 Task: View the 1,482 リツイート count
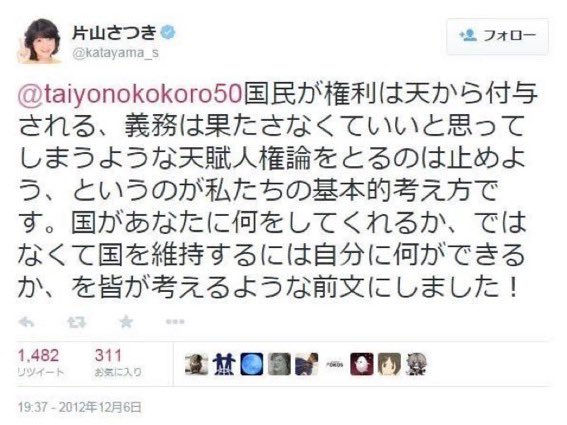click(x=39, y=363)
